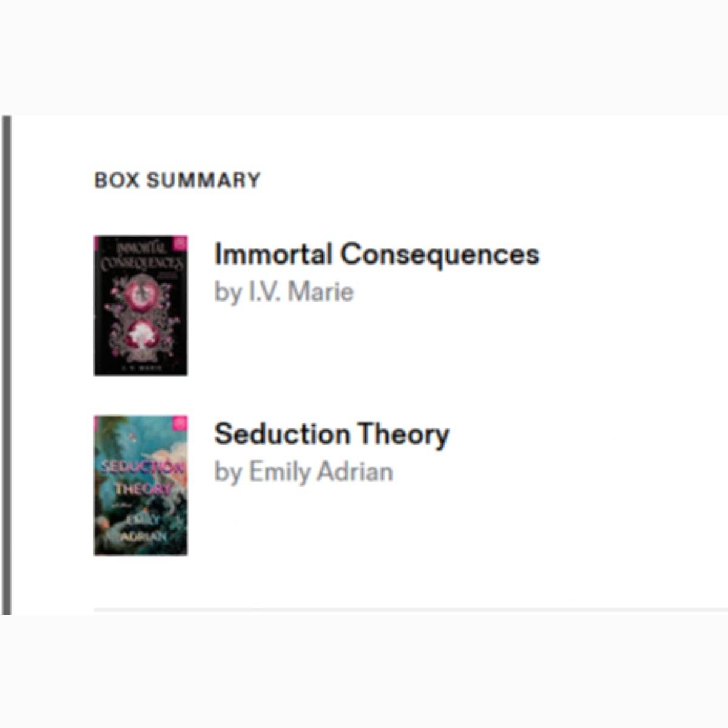This screenshot has width=728, height=728.
Task: Click upper pink medallion on Immortal Consequences cover
Action: click(141, 294)
